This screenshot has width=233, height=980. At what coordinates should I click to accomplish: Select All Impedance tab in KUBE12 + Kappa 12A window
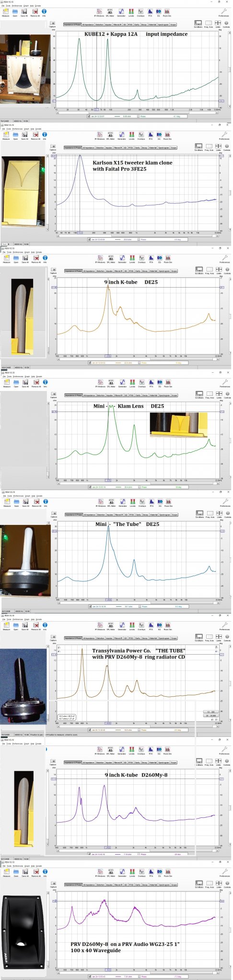pyautogui.click(x=88, y=24)
